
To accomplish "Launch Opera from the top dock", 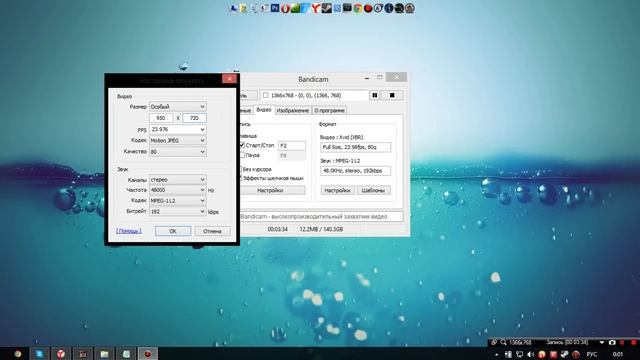I will point(285,8).
